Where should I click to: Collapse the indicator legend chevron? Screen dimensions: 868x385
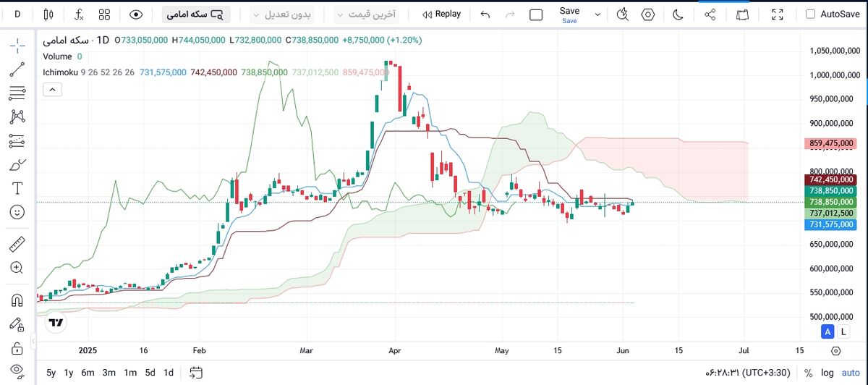coord(52,90)
